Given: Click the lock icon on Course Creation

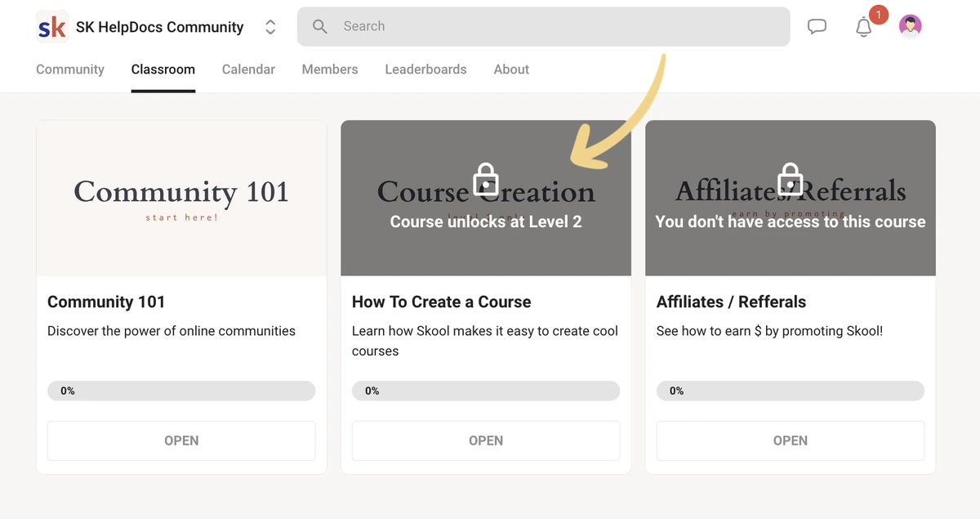Looking at the screenshot, I should [x=486, y=179].
